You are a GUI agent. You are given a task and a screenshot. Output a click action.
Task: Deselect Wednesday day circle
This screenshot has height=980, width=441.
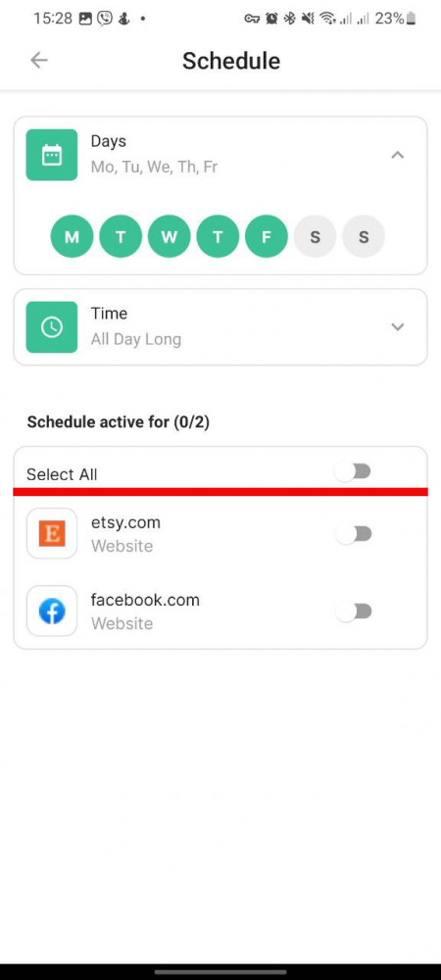170,236
